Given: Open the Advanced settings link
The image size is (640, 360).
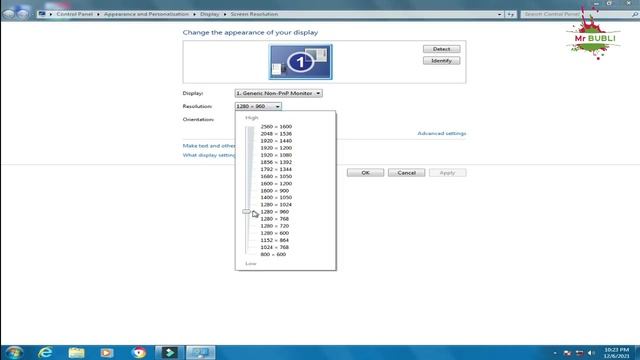Looking at the screenshot, I should click(442, 133).
